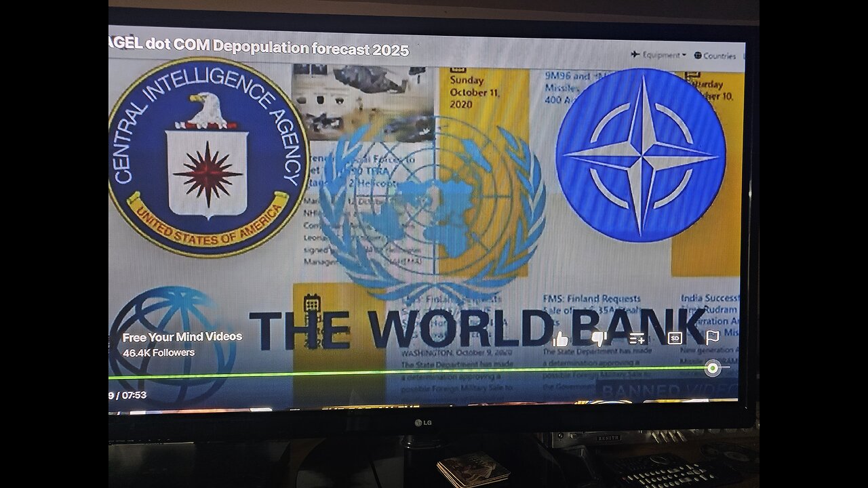Dislike the video with thumbs down
This screenshot has width=868, height=488.
[x=599, y=338]
